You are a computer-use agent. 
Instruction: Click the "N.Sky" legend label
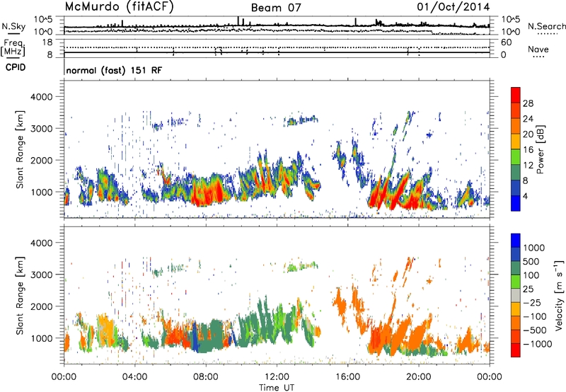coord(13,27)
